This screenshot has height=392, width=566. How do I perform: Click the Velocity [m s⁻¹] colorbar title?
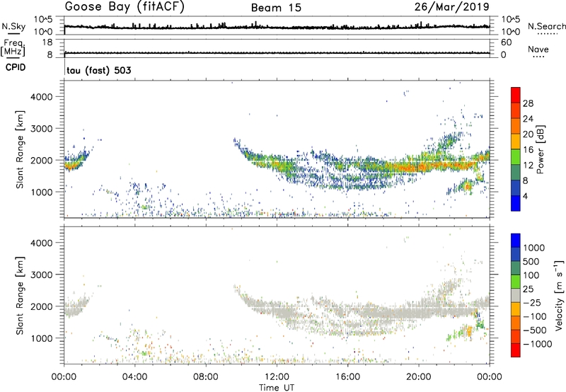tap(560, 295)
